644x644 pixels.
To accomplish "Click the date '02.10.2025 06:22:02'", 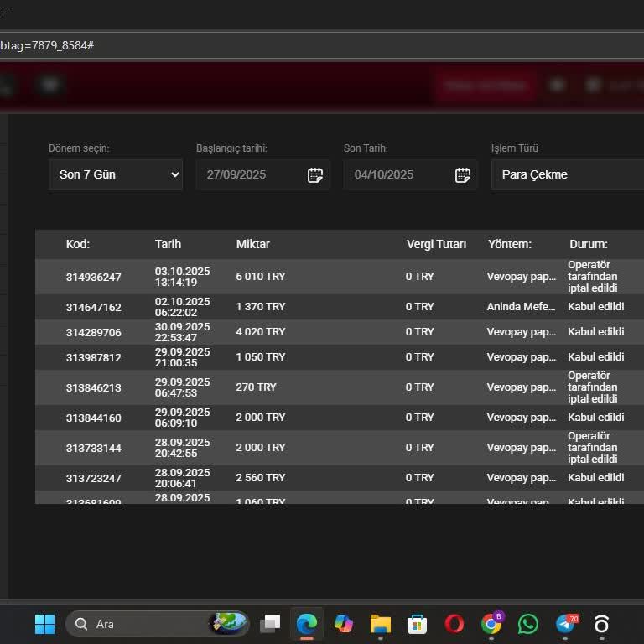I will (182, 307).
